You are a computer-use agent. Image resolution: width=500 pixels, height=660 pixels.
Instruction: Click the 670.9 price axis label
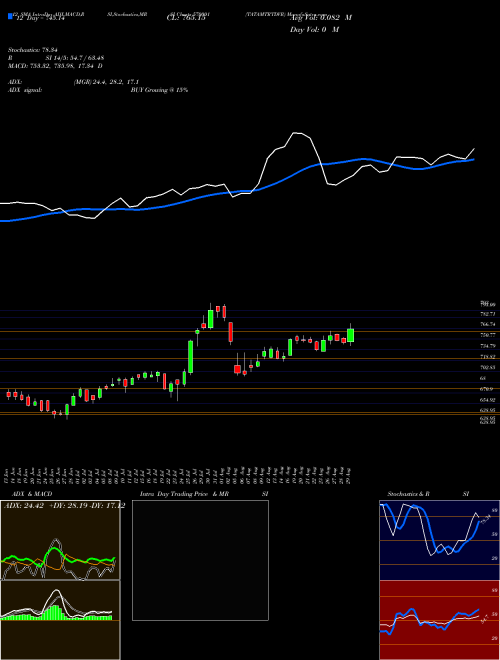(x=487, y=389)
